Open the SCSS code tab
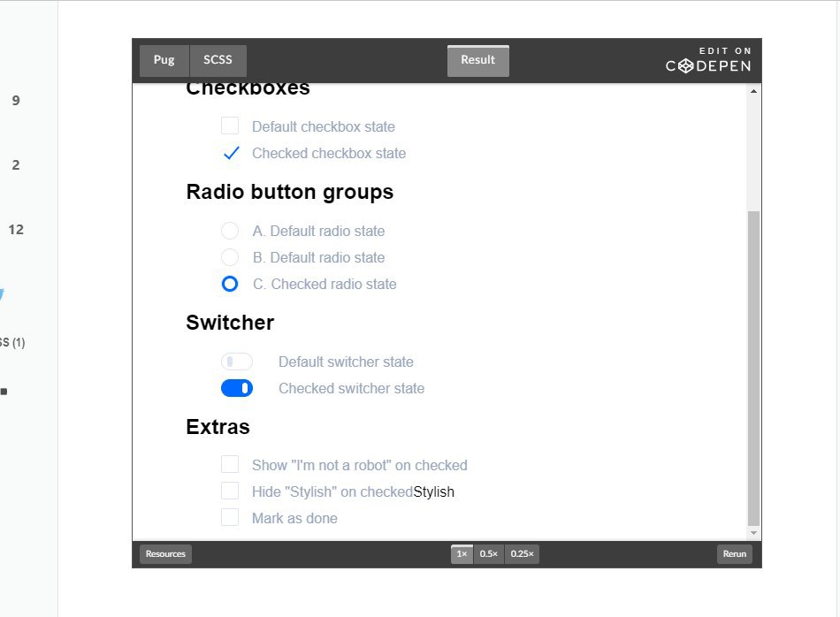 click(218, 60)
